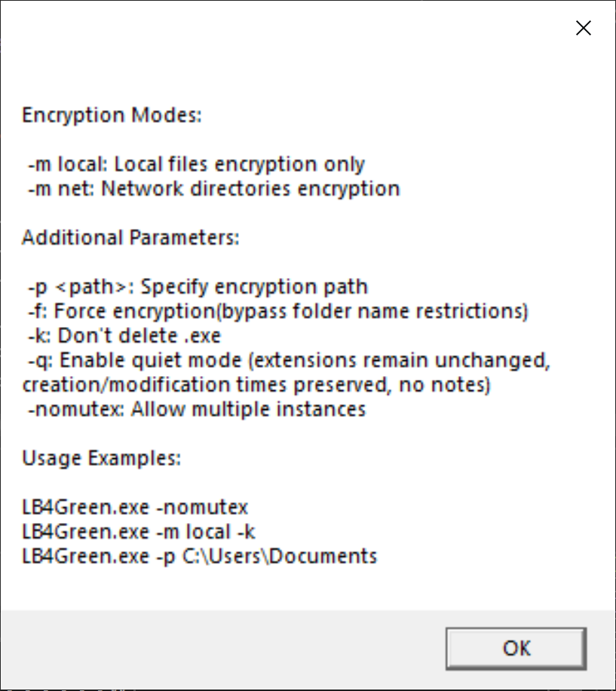
Task: Click the "C:\Users\Documents" path text
Action: tap(280, 556)
